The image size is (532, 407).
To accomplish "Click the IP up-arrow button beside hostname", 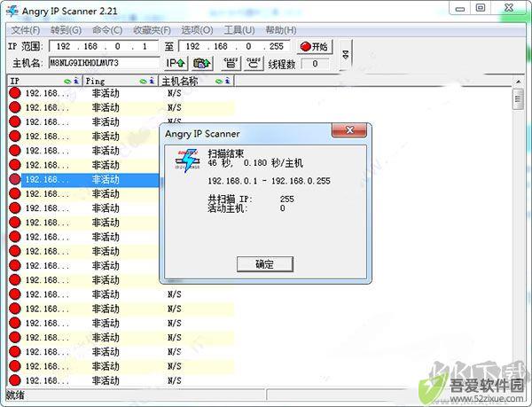I will tap(176, 63).
